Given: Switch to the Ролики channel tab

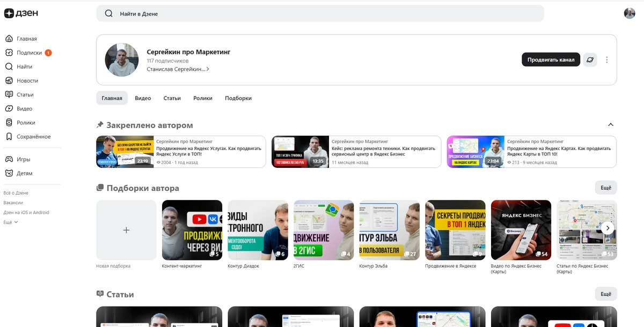Looking at the screenshot, I should pyautogui.click(x=203, y=98).
